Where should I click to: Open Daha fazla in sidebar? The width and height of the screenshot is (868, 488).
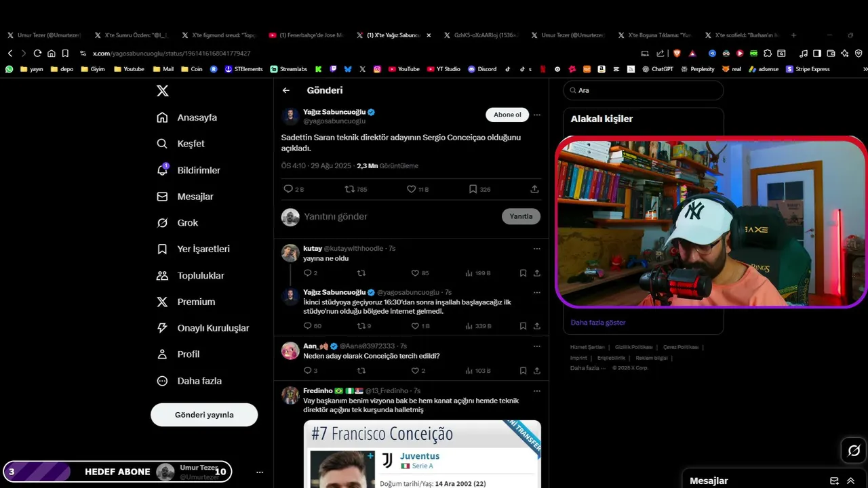coord(189,381)
